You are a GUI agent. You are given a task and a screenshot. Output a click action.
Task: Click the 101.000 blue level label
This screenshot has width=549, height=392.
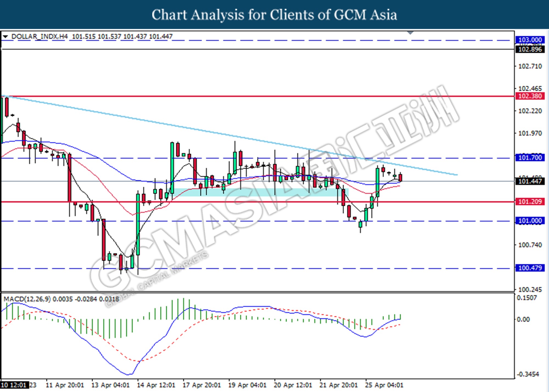click(x=530, y=221)
